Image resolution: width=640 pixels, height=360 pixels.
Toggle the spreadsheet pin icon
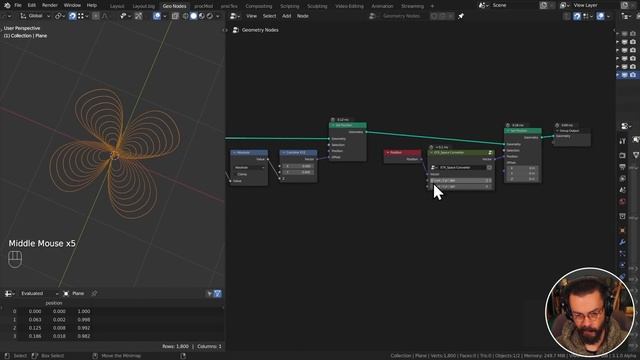click(94, 293)
